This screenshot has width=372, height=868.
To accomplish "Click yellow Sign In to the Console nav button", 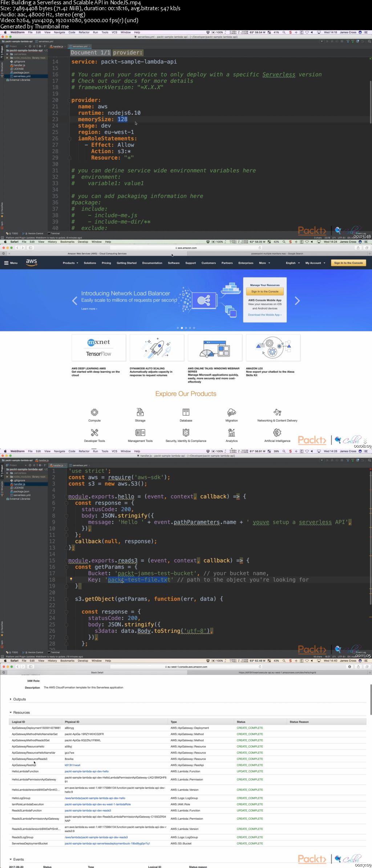I will [x=348, y=263].
